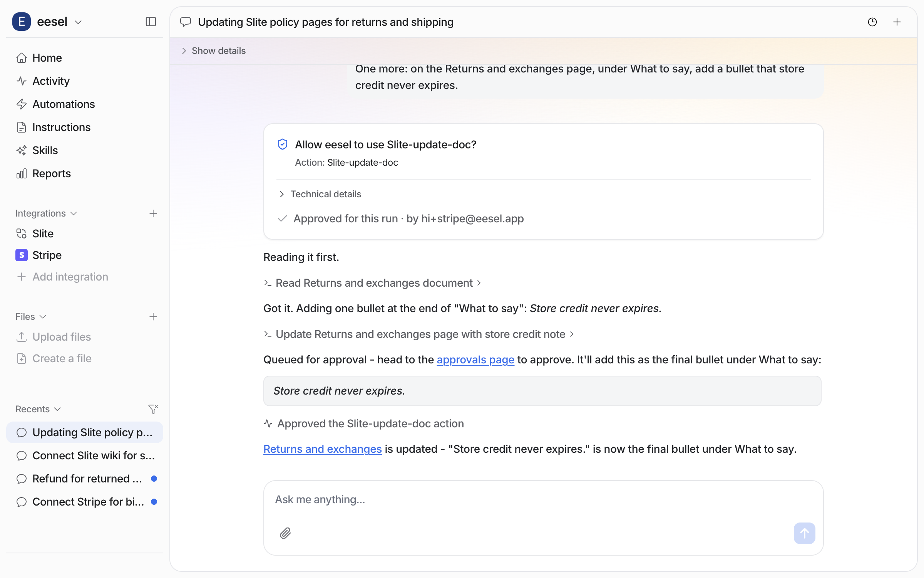Click the shield icon on approval card
This screenshot has height=578, width=924.
283,144
